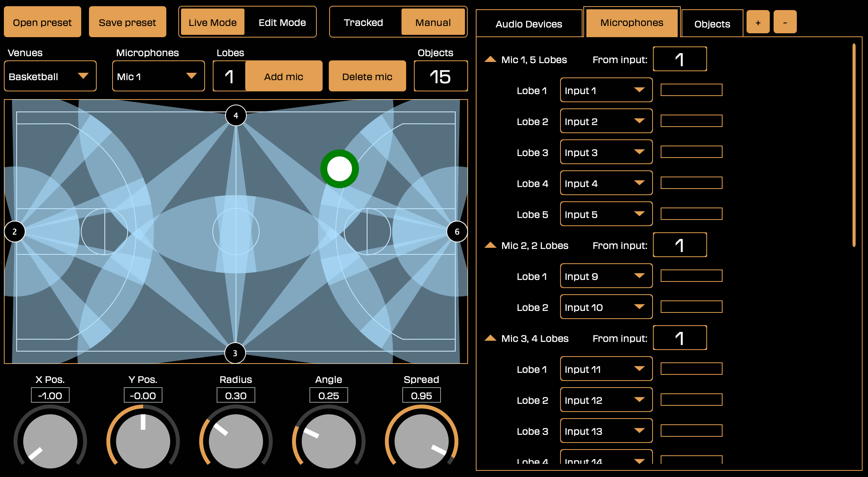Click the X Pos. rotary knob
The height and width of the screenshot is (477, 868).
[x=50, y=441]
